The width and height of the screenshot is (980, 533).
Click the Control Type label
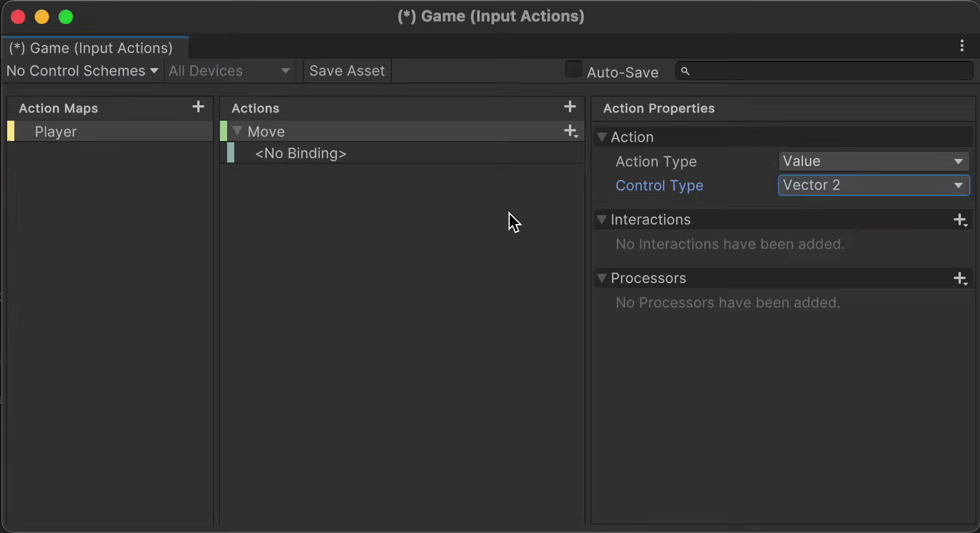coord(659,185)
